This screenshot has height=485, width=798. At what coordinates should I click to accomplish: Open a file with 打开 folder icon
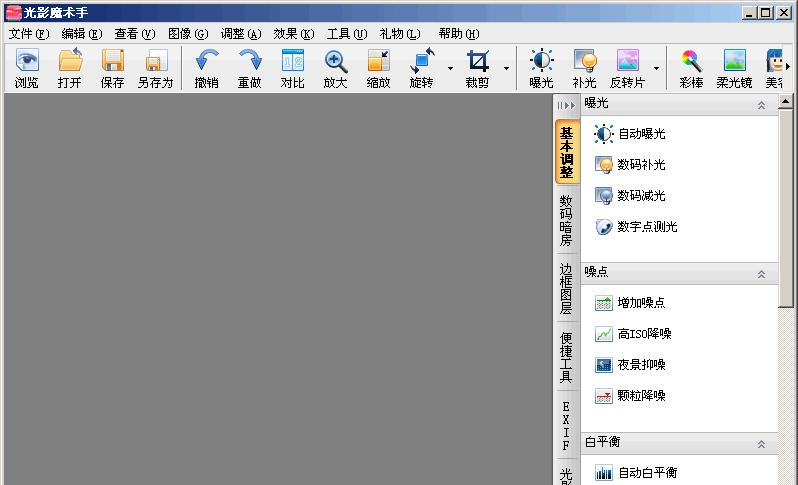click(x=70, y=60)
